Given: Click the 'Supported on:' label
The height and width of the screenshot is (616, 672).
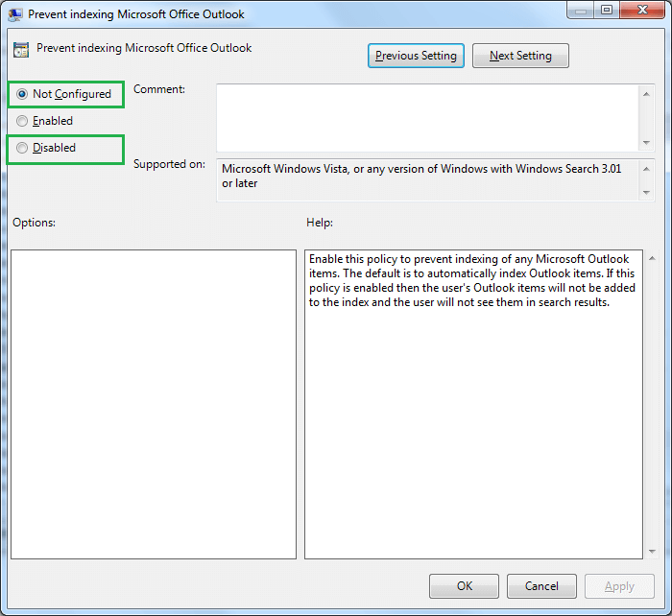Looking at the screenshot, I should tap(169, 164).
